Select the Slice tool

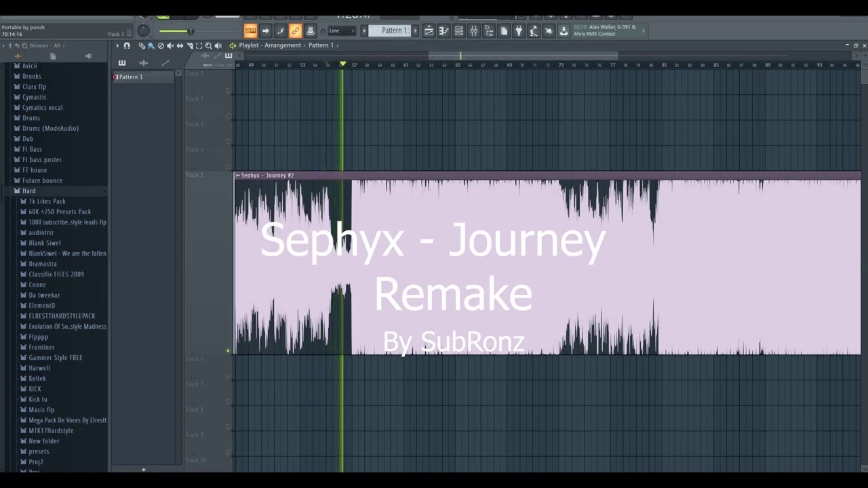pyautogui.click(x=190, y=45)
